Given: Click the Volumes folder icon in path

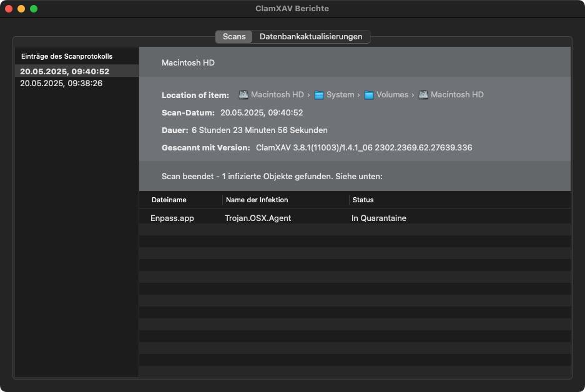Looking at the screenshot, I should coord(368,95).
